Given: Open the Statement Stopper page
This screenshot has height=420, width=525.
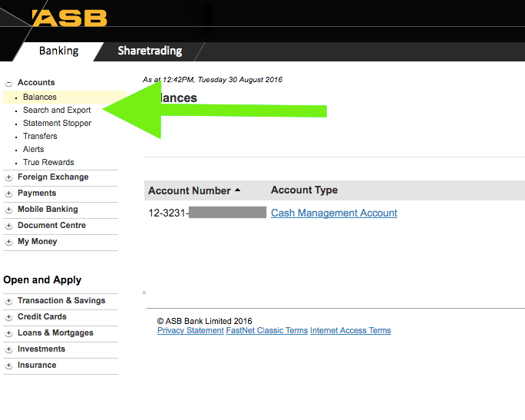Looking at the screenshot, I should tap(57, 124).
